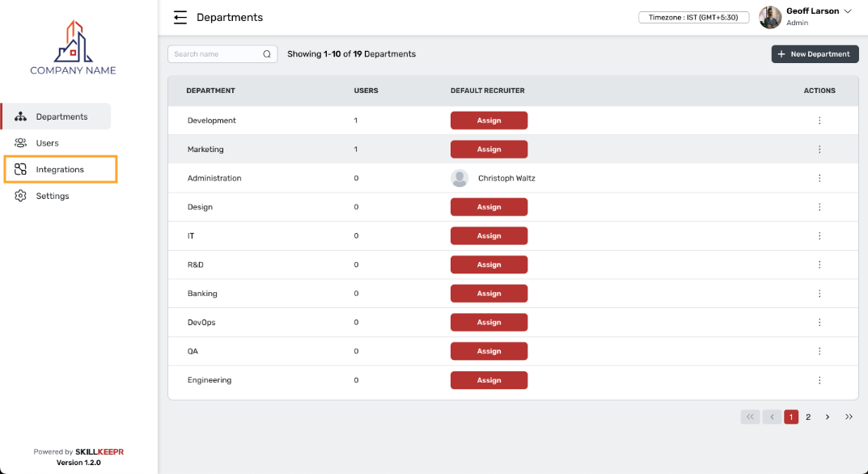This screenshot has height=474, width=868.
Task: Click the company logo
Action: 73,48
